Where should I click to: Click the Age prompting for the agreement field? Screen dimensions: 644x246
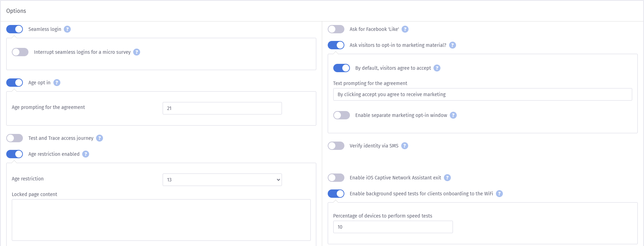click(222, 108)
